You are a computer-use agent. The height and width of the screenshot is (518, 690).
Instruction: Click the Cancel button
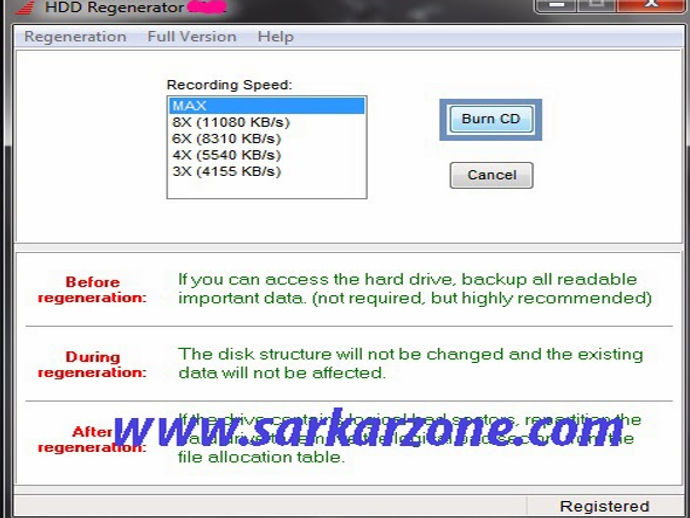(492, 175)
